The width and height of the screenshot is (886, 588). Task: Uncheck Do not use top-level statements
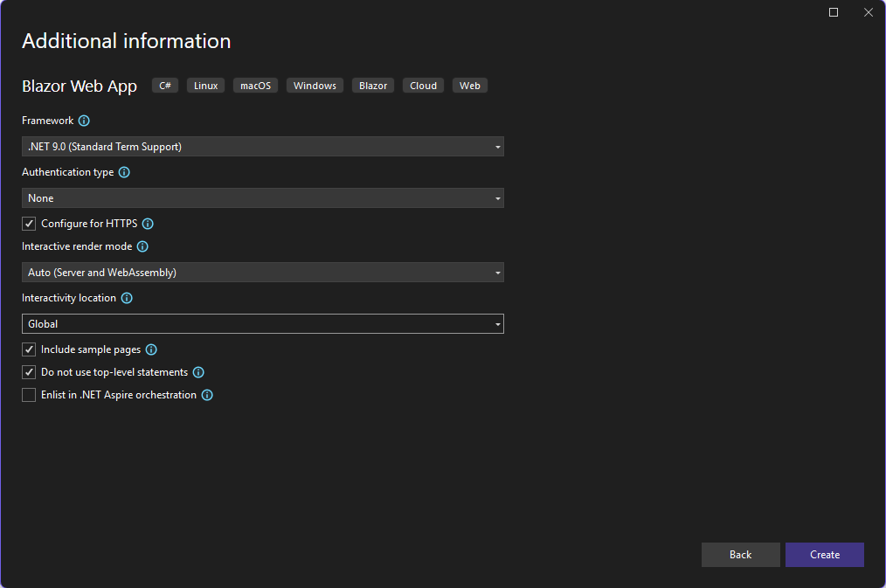(29, 372)
